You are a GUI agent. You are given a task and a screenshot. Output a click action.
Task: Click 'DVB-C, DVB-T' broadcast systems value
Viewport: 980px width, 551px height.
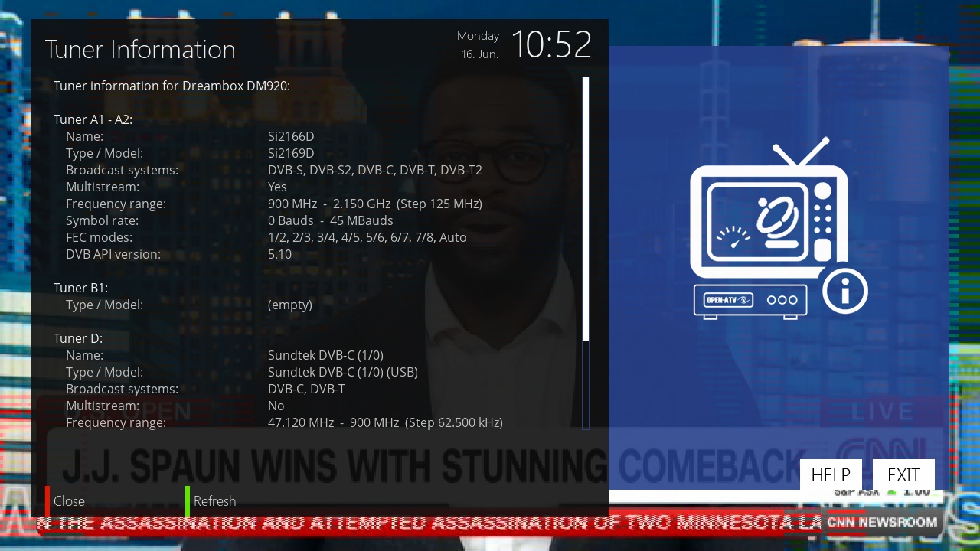[x=306, y=389]
